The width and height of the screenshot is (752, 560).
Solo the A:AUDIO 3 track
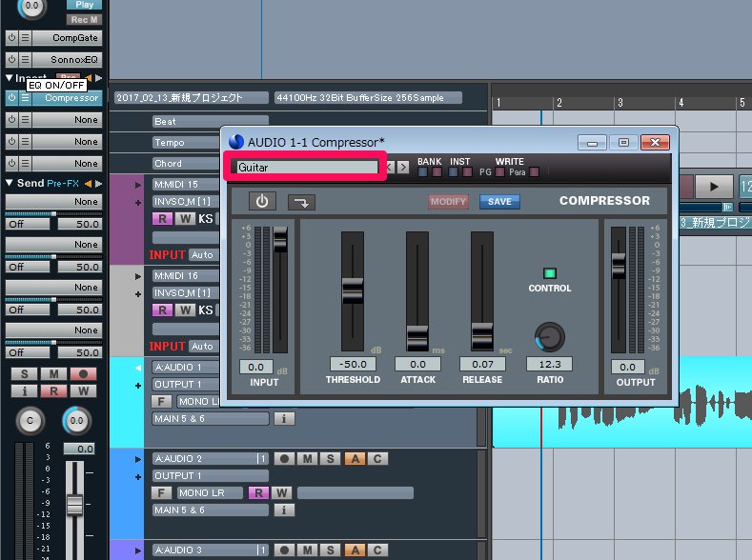coord(331,550)
